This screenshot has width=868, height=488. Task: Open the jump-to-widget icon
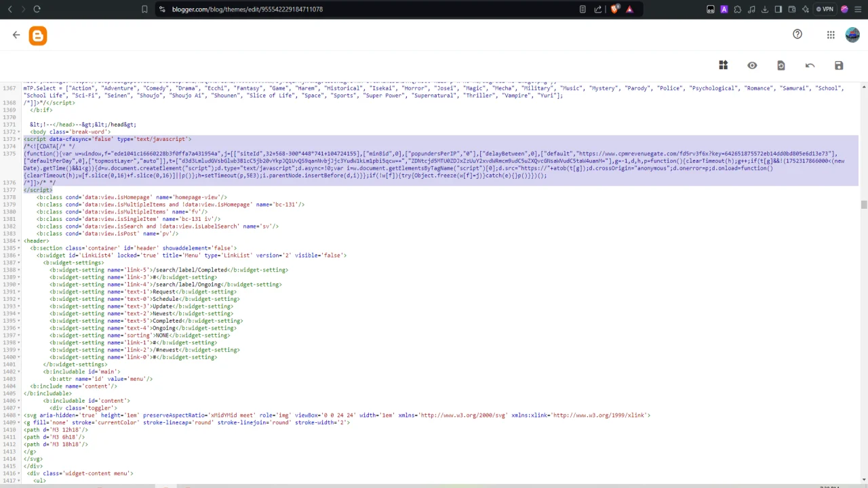723,65
